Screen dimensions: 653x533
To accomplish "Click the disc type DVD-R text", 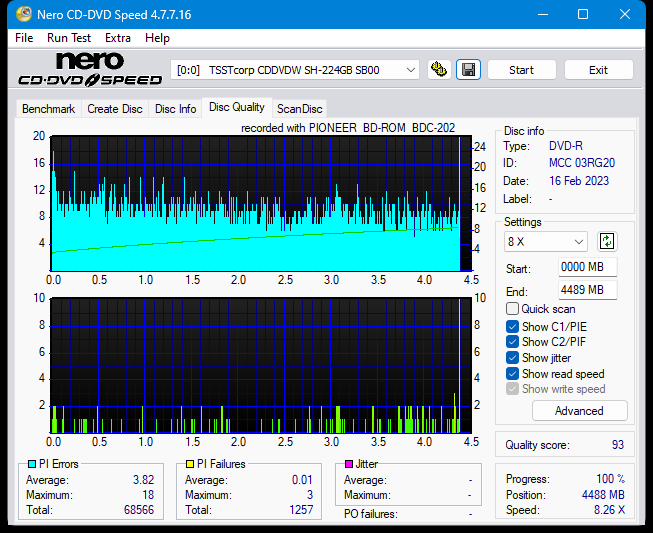I will click(566, 146).
